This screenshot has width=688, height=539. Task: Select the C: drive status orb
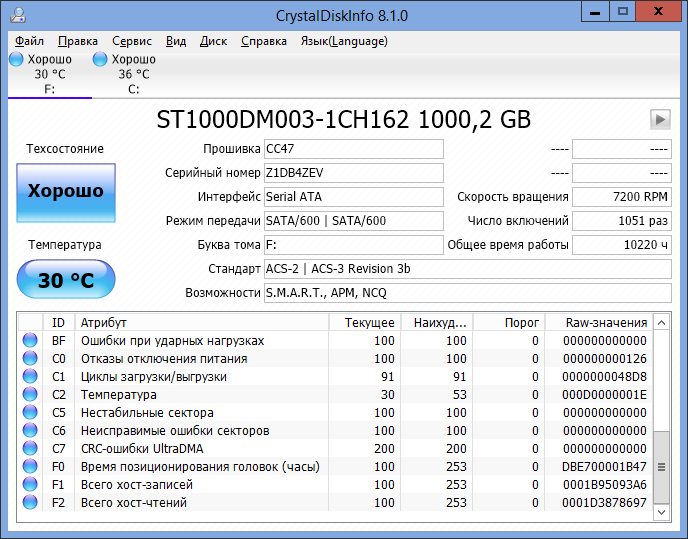tap(100, 60)
